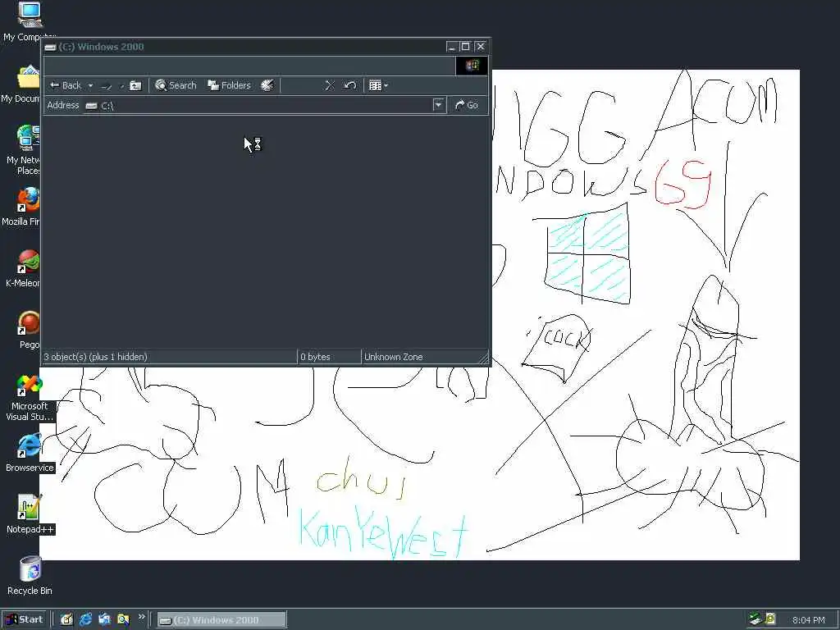Select the My Computer desktop icon

tap(30, 21)
